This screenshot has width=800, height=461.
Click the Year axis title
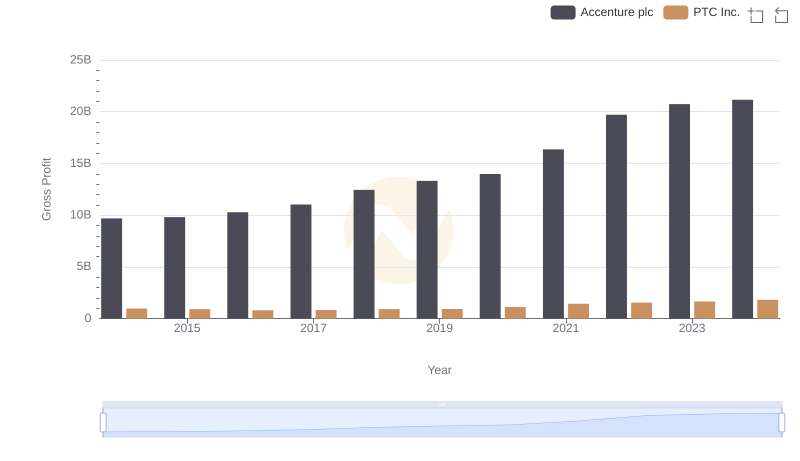(x=439, y=370)
